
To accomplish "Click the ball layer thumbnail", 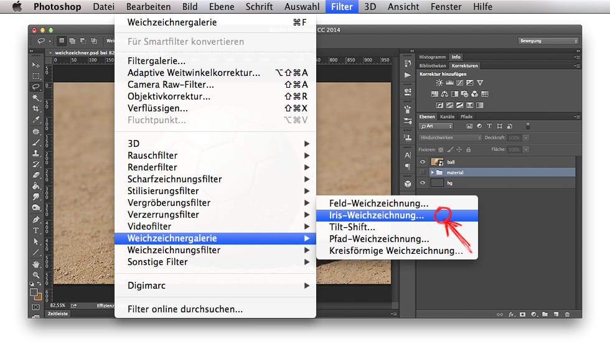I will 437,162.
